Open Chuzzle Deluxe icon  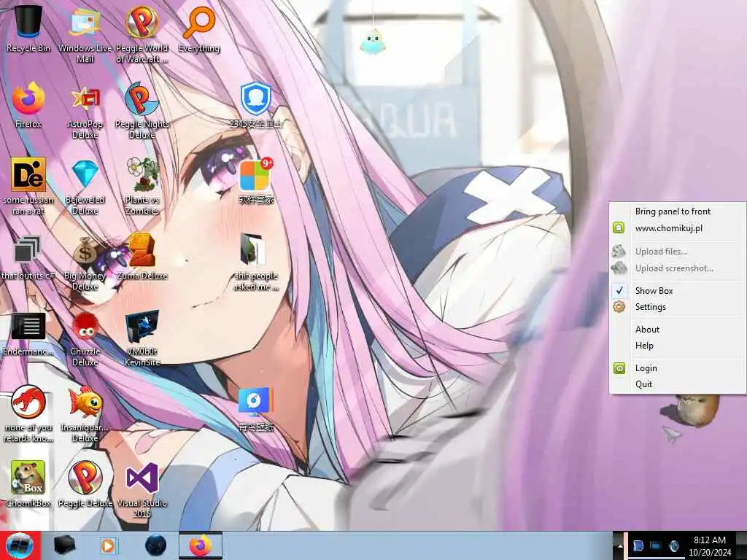click(85, 339)
